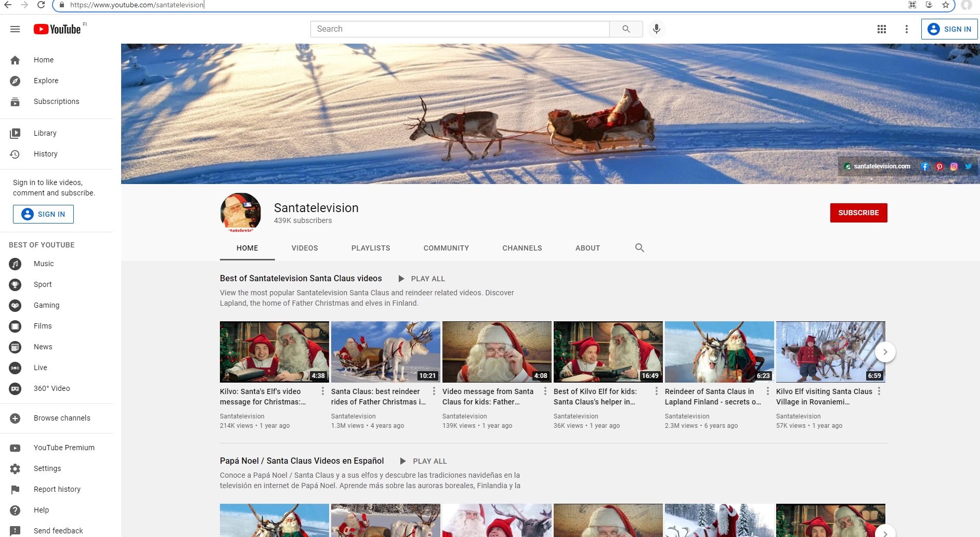Open options for Reindeer of Santa Claus video
This screenshot has width=980, height=537.
[768, 391]
